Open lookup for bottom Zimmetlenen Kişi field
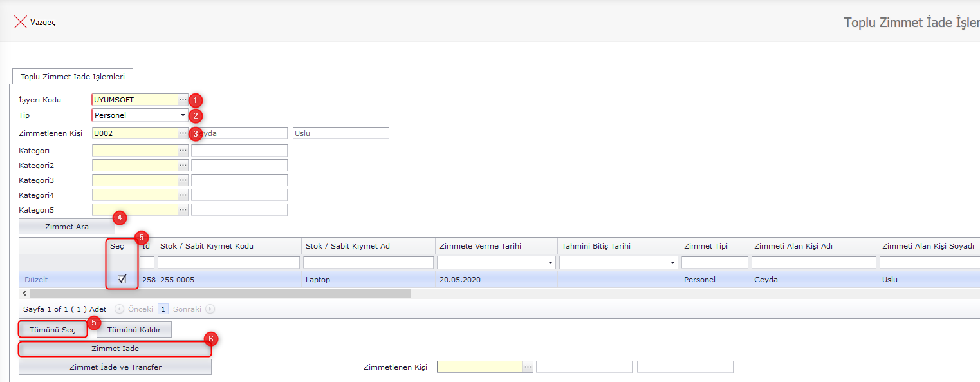Screen dimensions: 980x382 tap(528, 367)
